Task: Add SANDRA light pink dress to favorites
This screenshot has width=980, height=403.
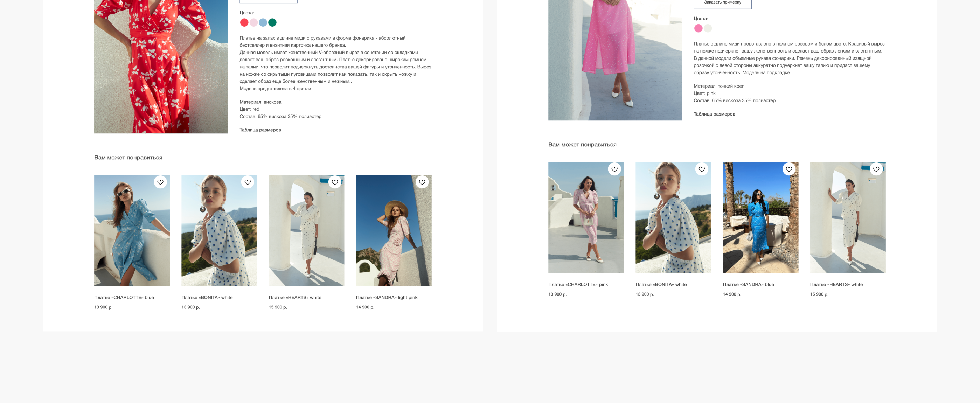Action: point(422,182)
